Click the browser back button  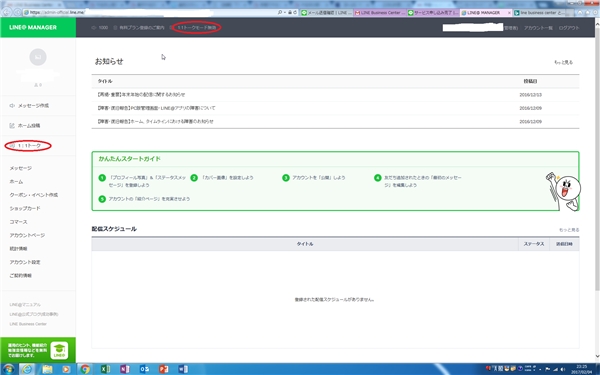coord(7,12)
